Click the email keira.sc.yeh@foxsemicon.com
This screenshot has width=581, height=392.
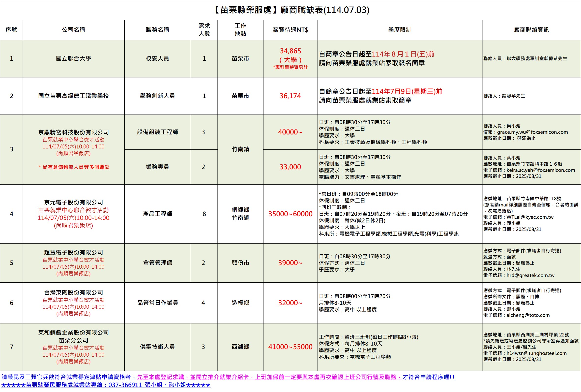tap(541, 170)
